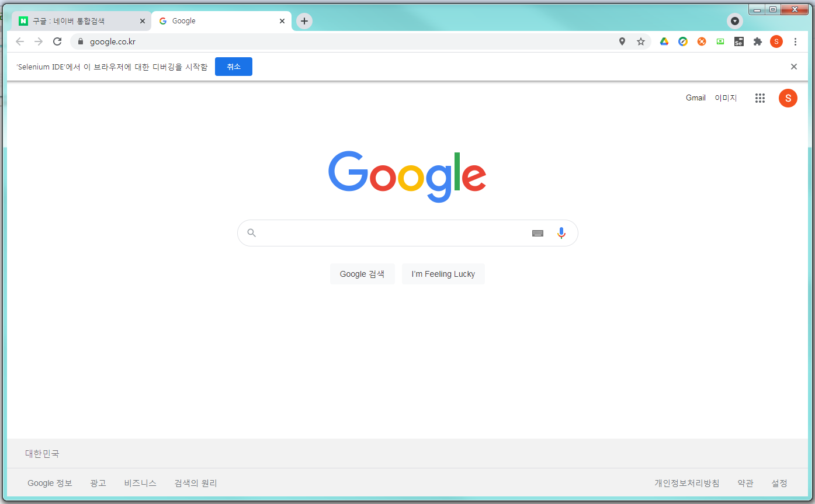Maximize the Chrome window

(773, 9)
